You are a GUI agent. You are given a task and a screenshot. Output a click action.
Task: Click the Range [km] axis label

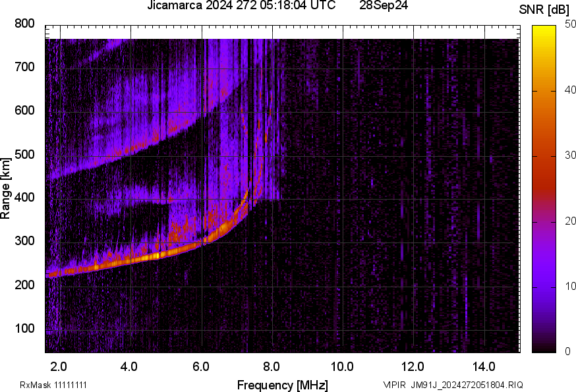6,188
